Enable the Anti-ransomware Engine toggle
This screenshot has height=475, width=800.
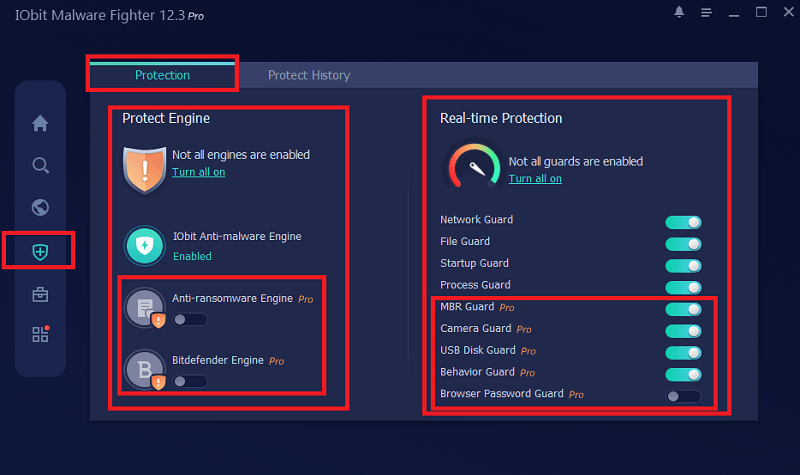pos(190,319)
